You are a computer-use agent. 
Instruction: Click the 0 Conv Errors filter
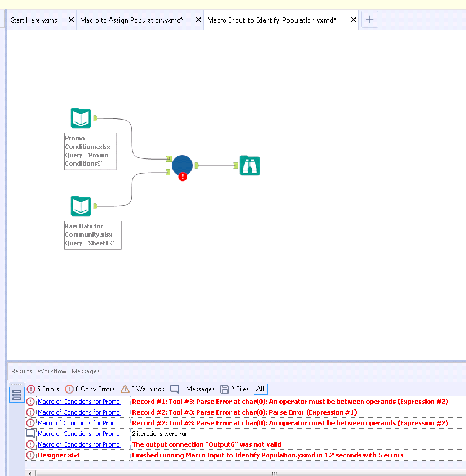click(x=90, y=389)
